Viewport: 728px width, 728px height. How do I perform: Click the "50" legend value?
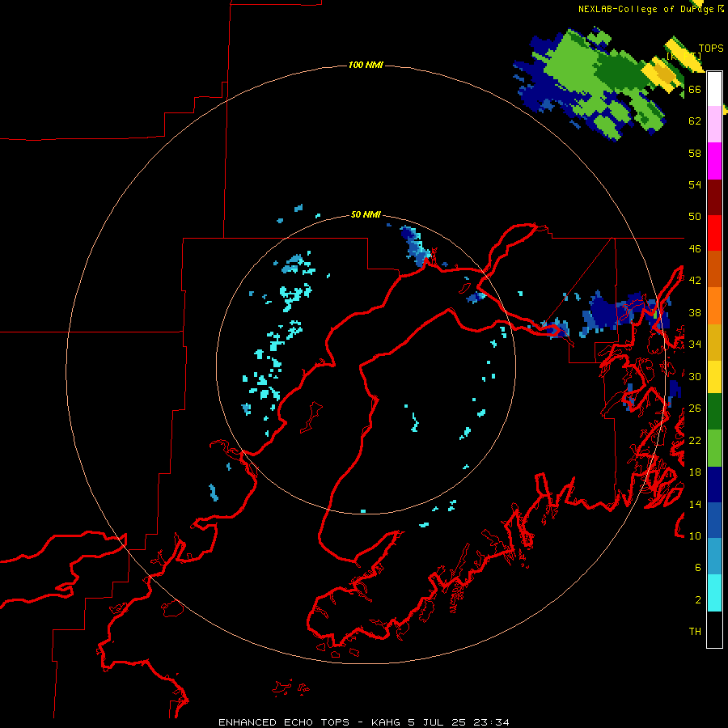click(x=695, y=216)
